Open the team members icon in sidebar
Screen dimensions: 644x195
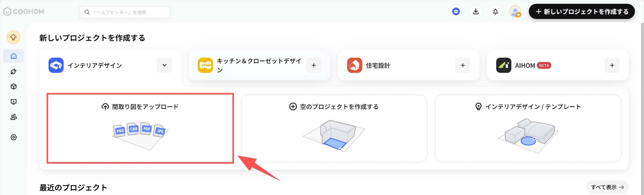pyautogui.click(x=14, y=117)
